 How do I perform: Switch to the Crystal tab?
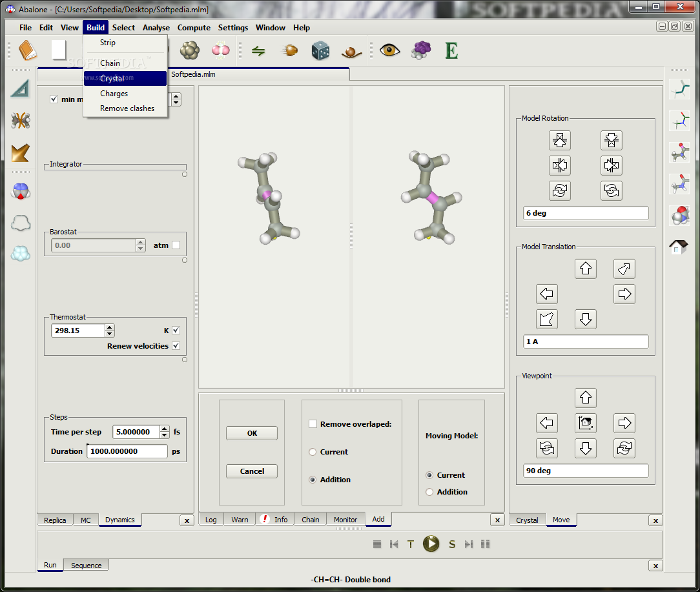point(527,520)
